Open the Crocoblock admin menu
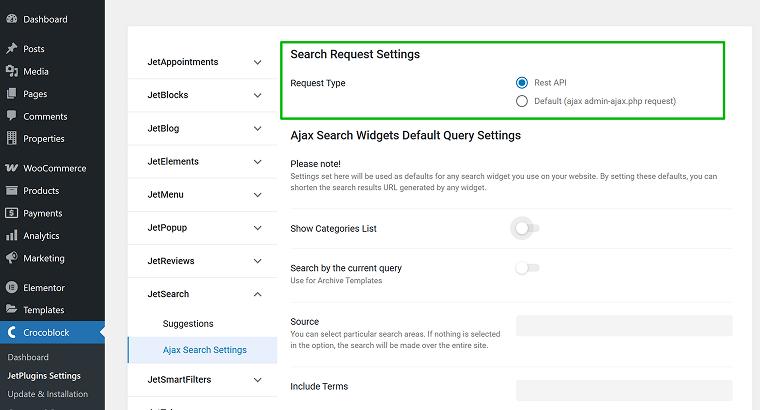 click(52, 332)
